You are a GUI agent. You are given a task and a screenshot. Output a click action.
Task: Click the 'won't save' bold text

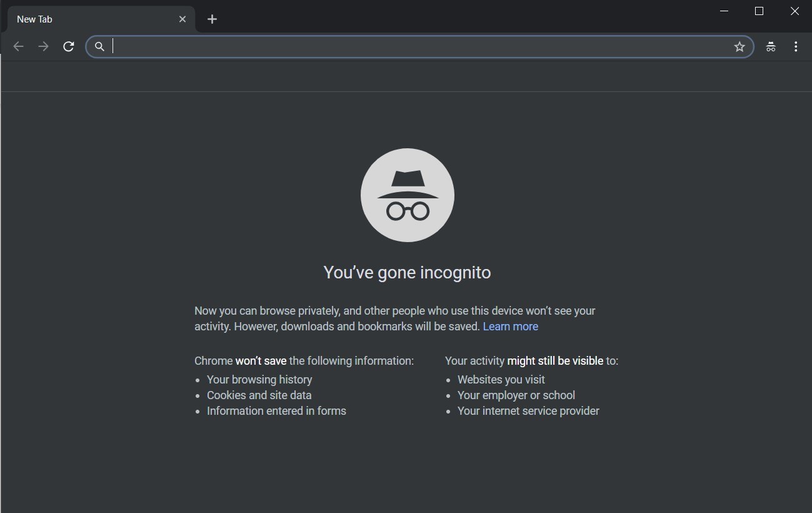click(x=261, y=360)
